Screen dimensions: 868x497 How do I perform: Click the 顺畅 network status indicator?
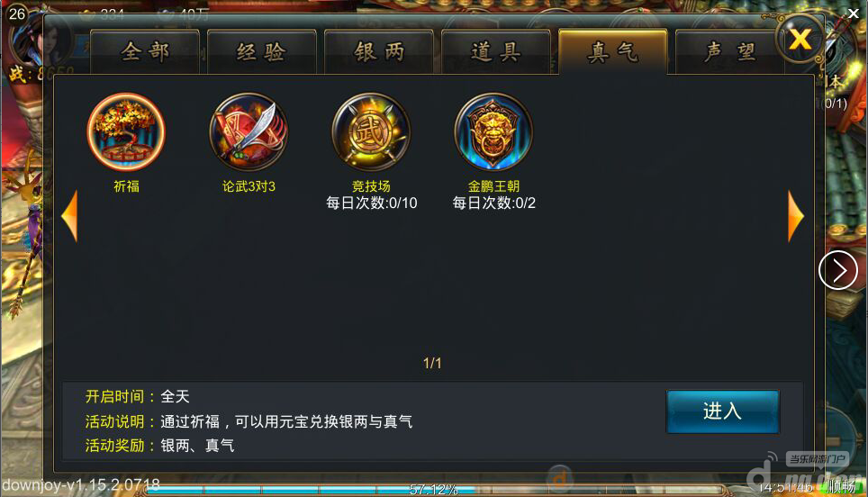841,487
